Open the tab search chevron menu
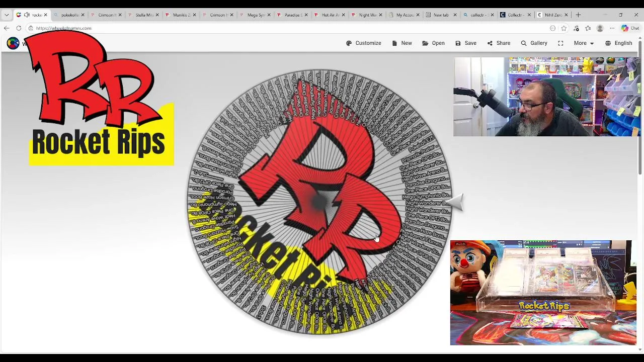The image size is (644, 362). click(x=7, y=15)
